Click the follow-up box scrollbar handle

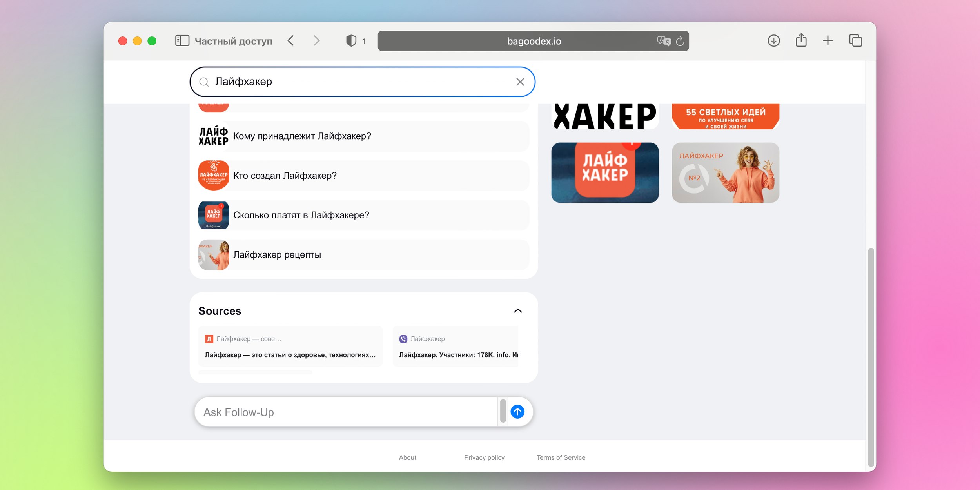pyautogui.click(x=503, y=411)
